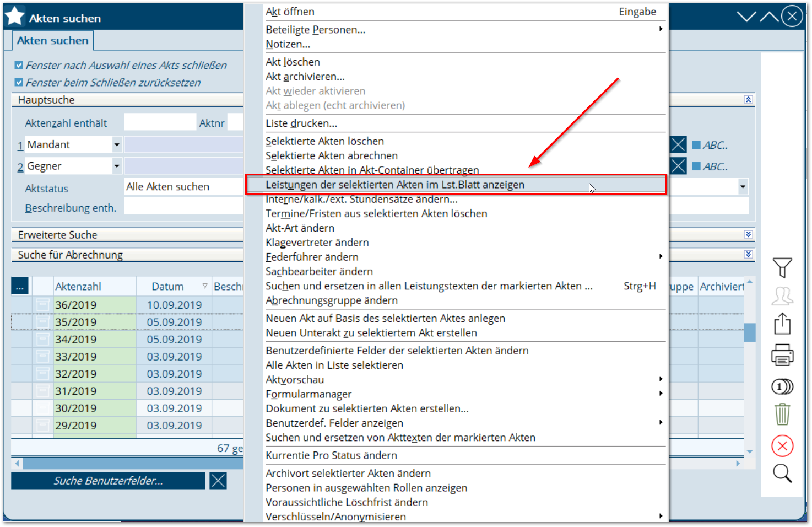The width and height of the screenshot is (812, 527).
Task: Toggle ABC checkbox in Mandant row
Action: [696, 145]
